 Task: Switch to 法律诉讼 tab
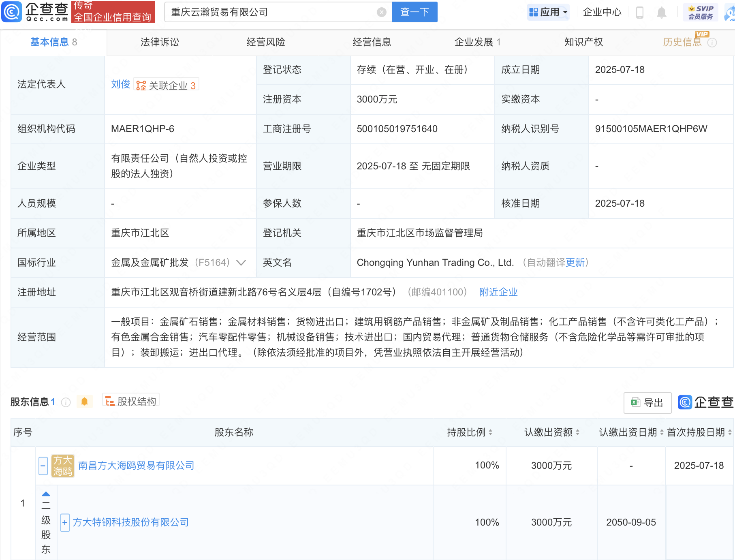point(160,42)
